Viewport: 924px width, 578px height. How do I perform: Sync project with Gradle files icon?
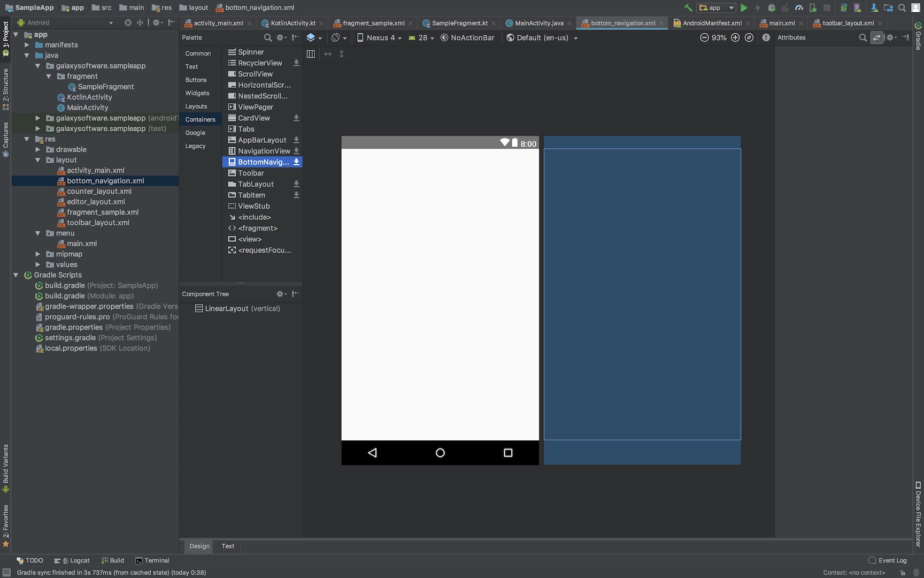click(x=844, y=7)
